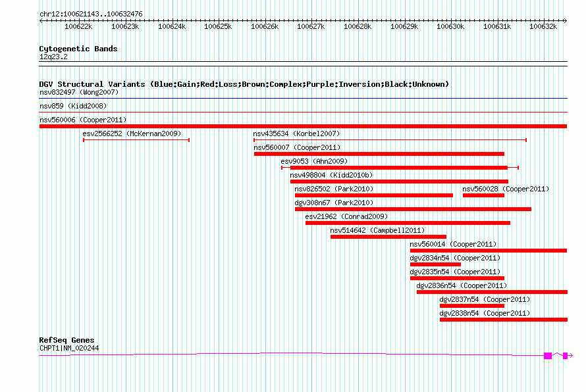586x392 pixels.
Task: Click the thin red nsv859 loss line
Action: [303, 112]
